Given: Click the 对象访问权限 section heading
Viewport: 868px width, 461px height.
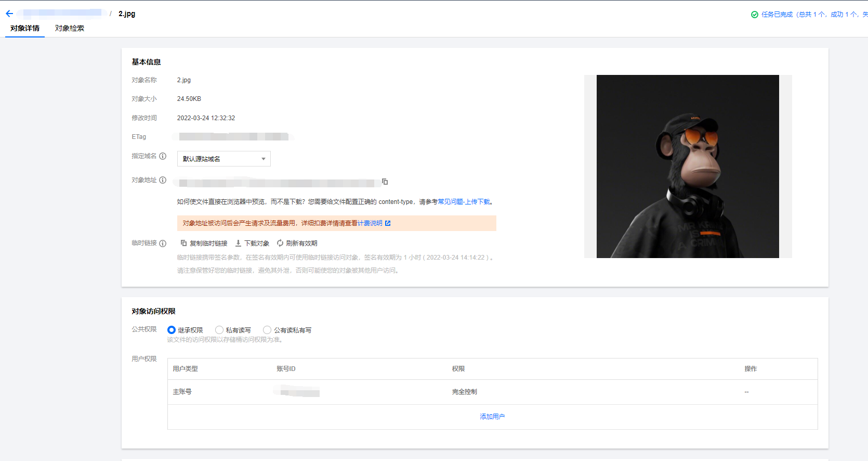Looking at the screenshot, I should [x=153, y=311].
